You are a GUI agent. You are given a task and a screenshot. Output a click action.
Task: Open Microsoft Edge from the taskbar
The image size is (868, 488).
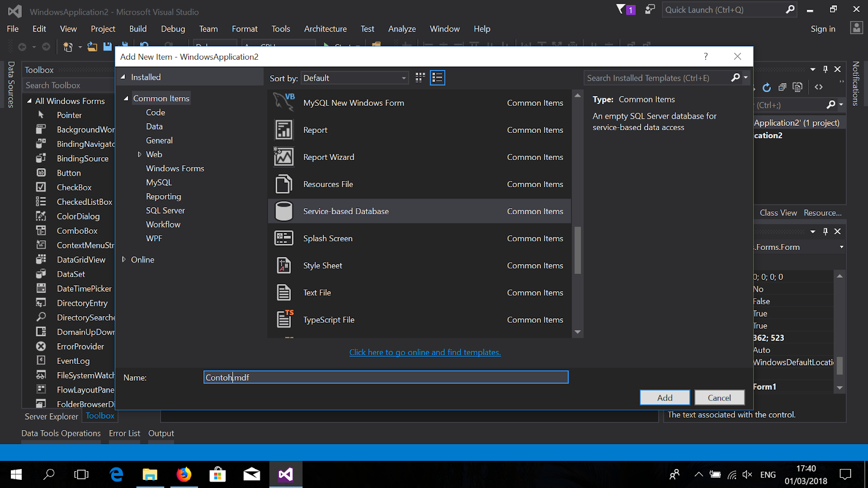point(116,474)
